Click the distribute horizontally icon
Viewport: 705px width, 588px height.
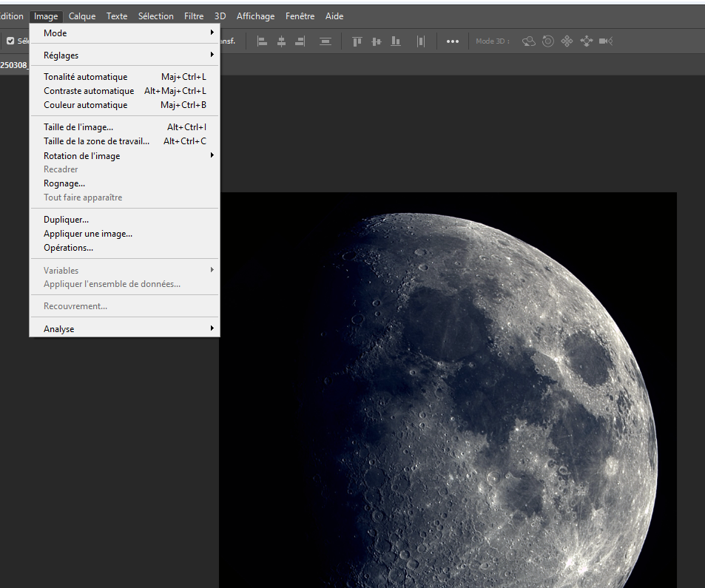pos(421,41)
